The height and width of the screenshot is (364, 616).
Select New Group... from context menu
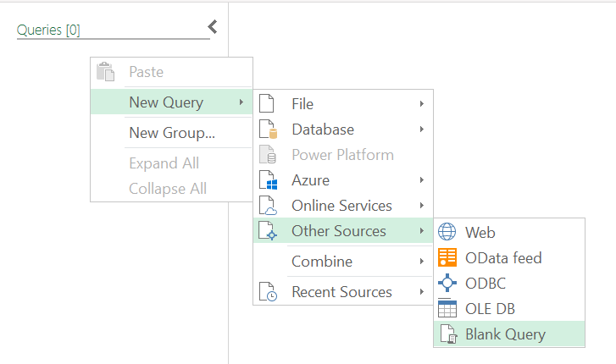coord(172,133)
